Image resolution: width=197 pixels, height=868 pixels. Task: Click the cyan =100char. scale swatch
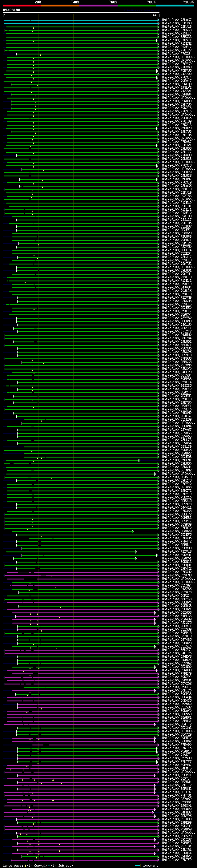click(x=138, y=865)
